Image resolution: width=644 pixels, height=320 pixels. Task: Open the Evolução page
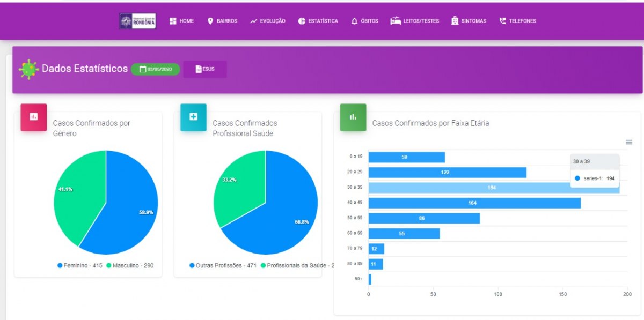coord(267,21)
